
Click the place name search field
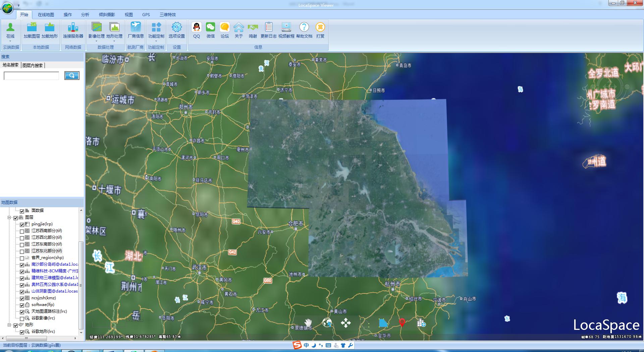(31, 76)
